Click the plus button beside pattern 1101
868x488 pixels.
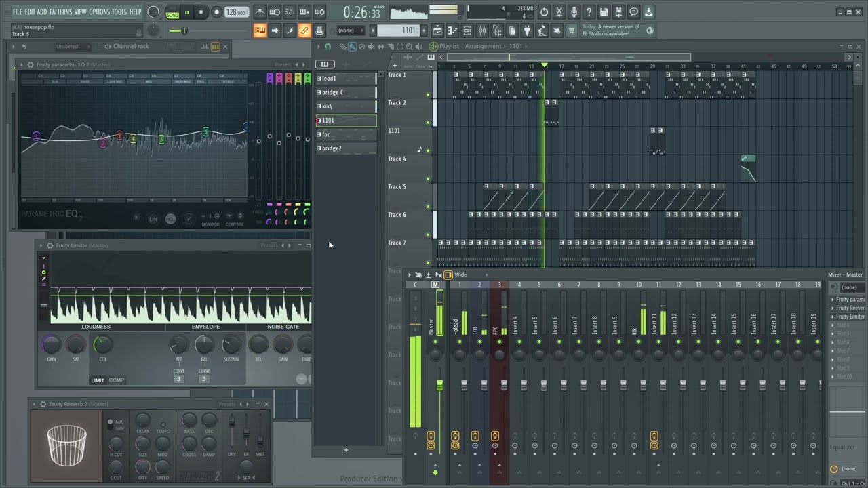point(423,30)
